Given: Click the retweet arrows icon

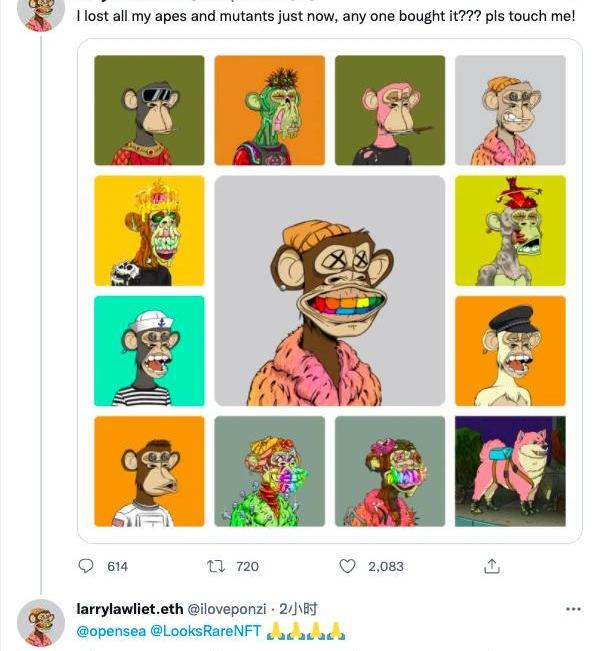Looking at the screenshot, I should (x=216, y=566).
